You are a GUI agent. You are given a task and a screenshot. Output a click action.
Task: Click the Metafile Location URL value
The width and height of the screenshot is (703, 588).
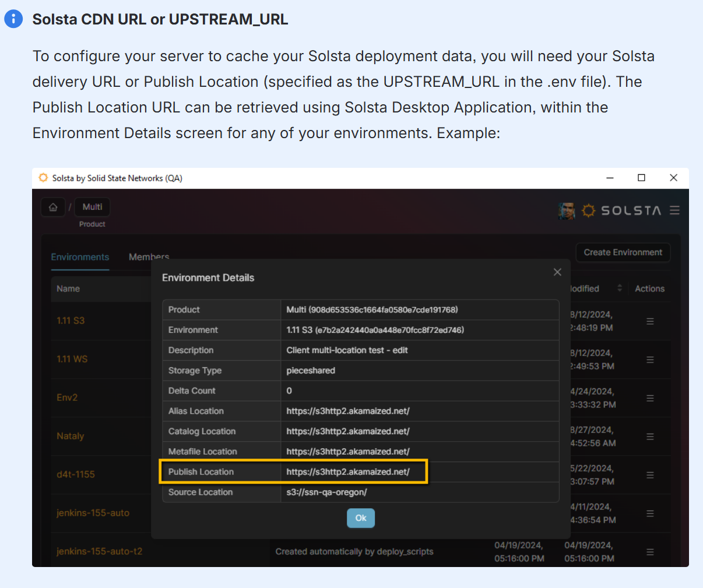click(x=348, y=452)
